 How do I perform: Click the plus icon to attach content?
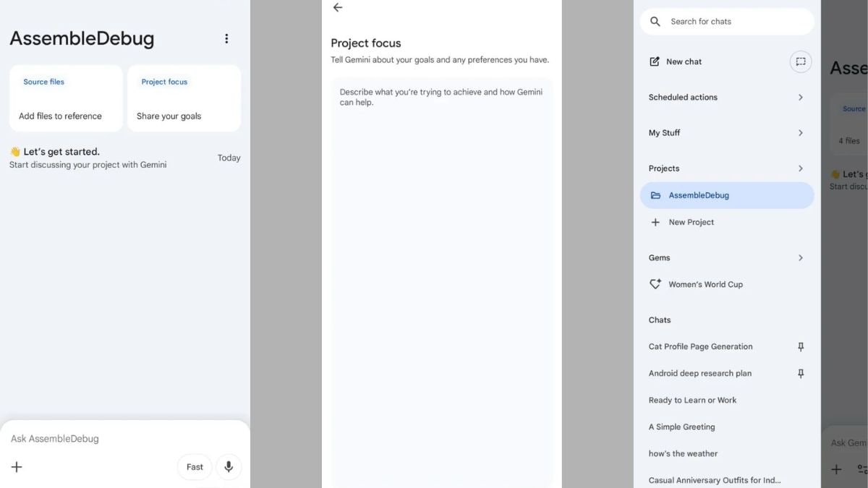pos(17,467)
